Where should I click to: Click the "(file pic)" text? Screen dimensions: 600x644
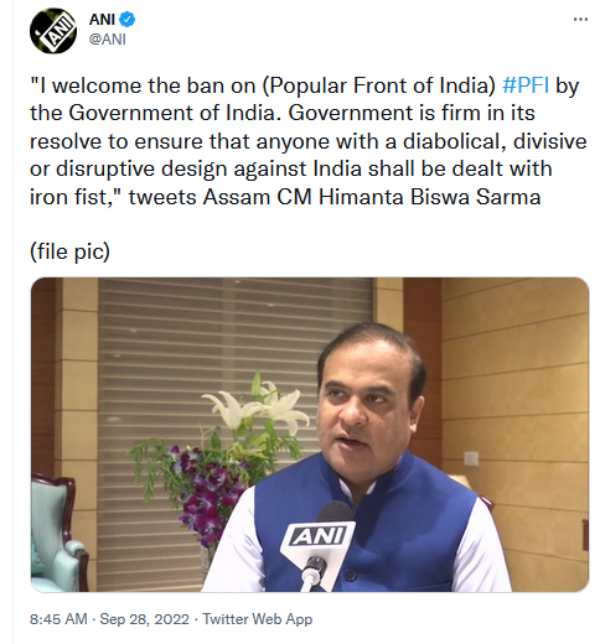tap(70, 252)
